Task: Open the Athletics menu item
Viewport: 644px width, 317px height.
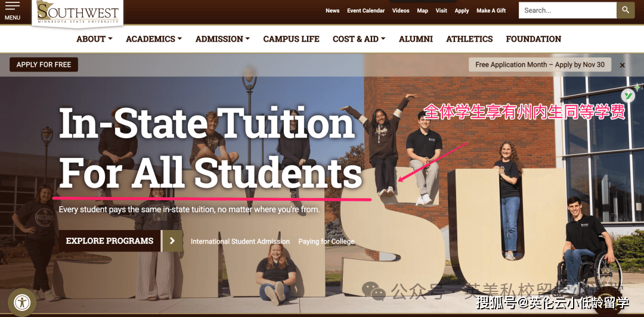Action: (469, 39)
